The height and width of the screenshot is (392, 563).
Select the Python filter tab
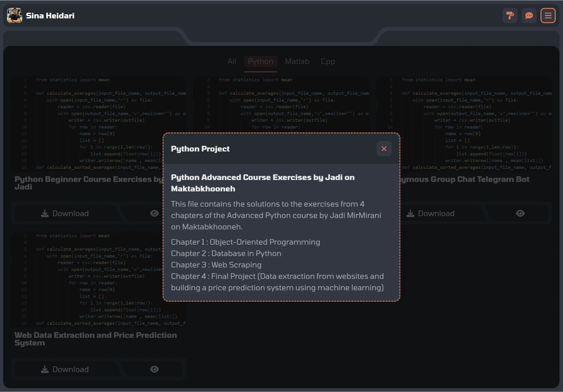(x=260, y=61)
